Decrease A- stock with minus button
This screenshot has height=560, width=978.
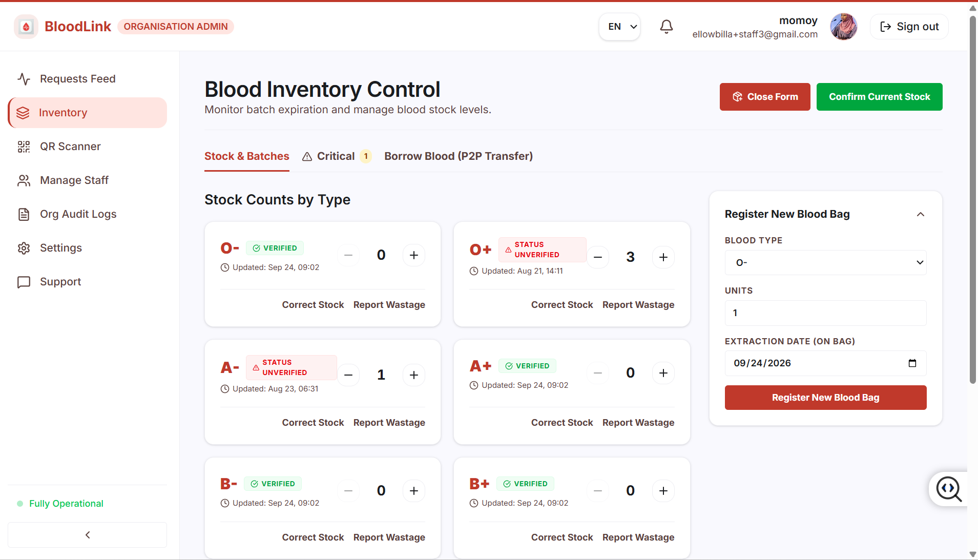point(348,375)
